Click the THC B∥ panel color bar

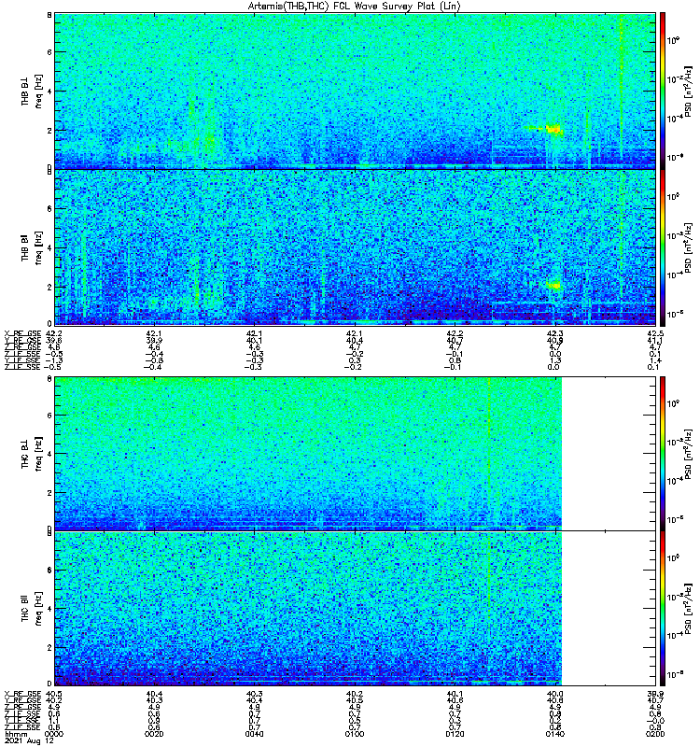coord(663,609)
